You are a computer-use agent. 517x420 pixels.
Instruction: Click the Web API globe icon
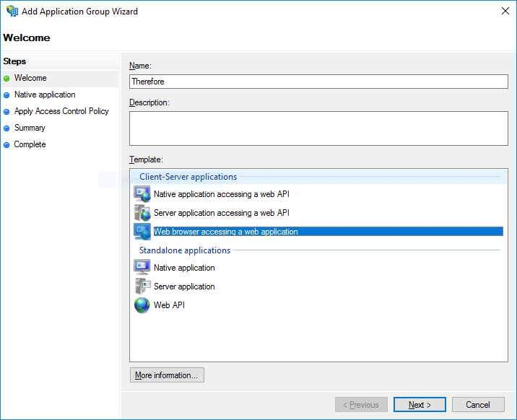coord(142,305)
